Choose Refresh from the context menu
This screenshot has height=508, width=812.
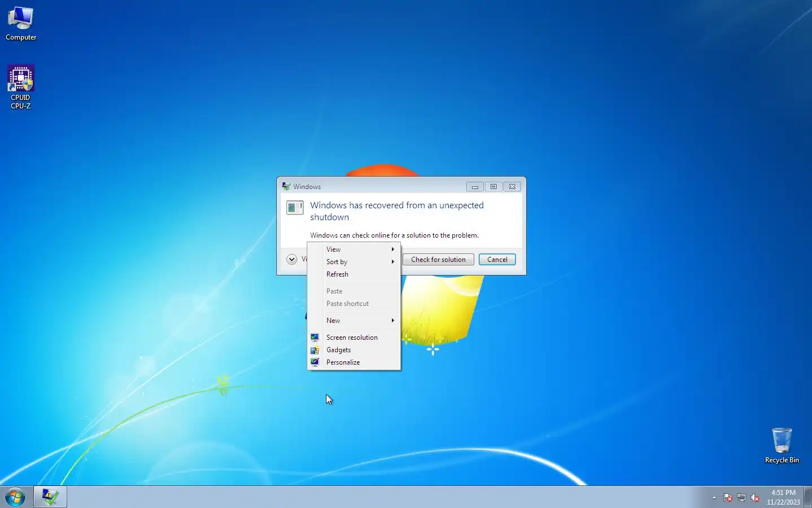[x=354, y=274]
